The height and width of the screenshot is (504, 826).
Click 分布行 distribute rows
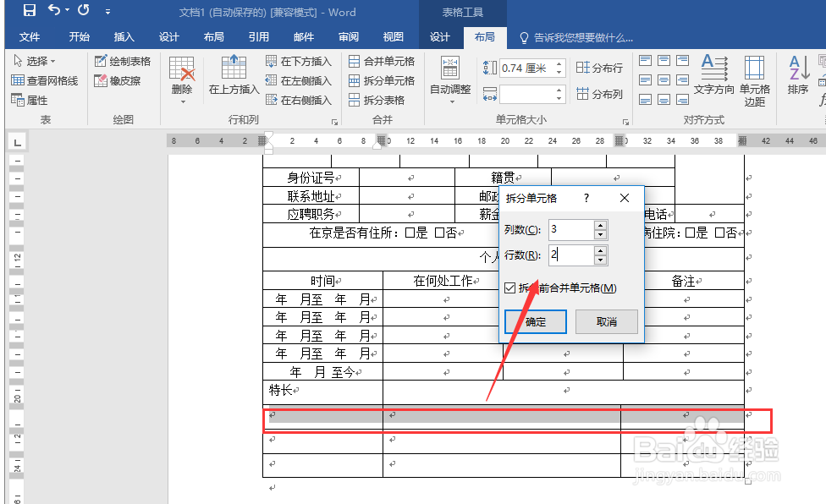pos(599,68)
